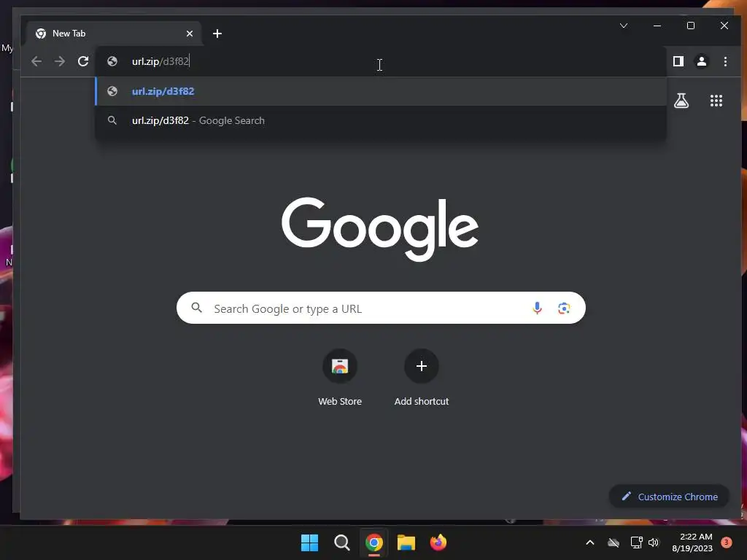Click the Chrome taskbar icon
The width and height of the screenshot is (747, 560).
(x=374, y=542)
